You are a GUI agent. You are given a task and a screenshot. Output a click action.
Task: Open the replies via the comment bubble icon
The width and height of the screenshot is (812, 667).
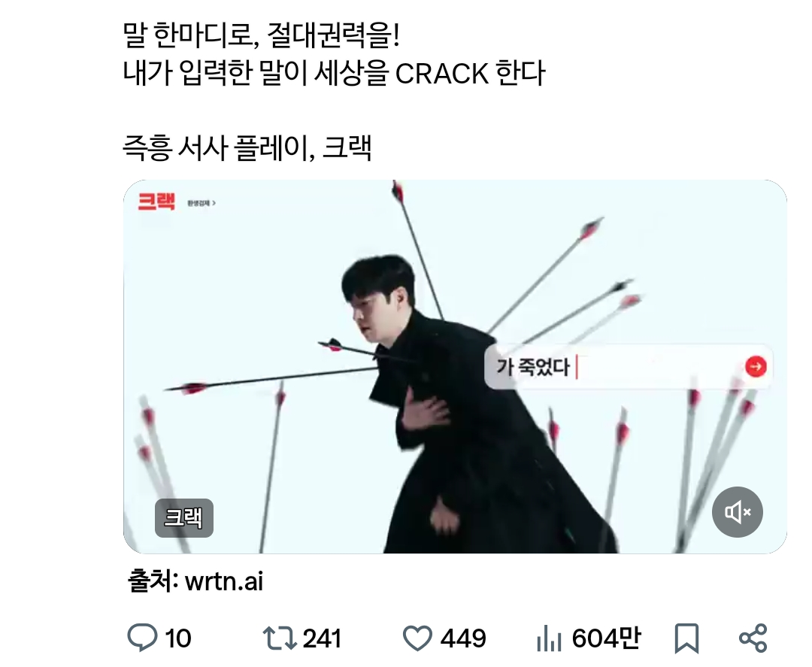[142, 638]
